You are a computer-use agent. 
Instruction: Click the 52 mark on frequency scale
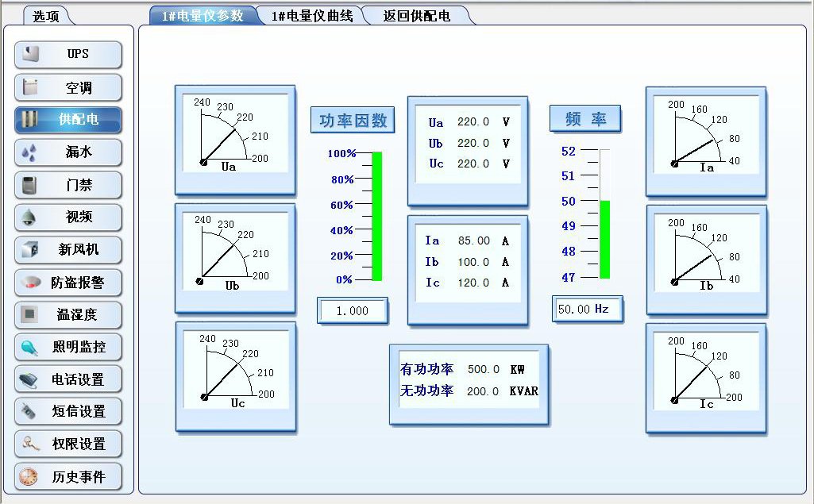coord(569,152)
